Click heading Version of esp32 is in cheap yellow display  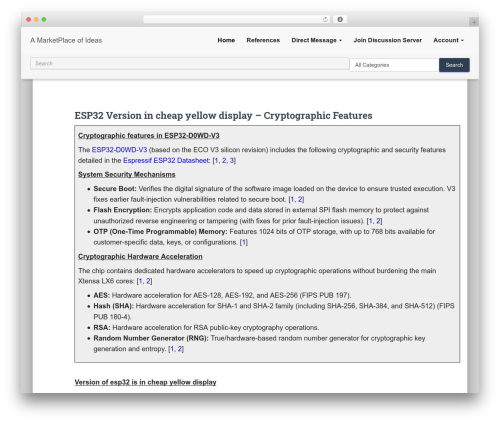tap(145, 382)
